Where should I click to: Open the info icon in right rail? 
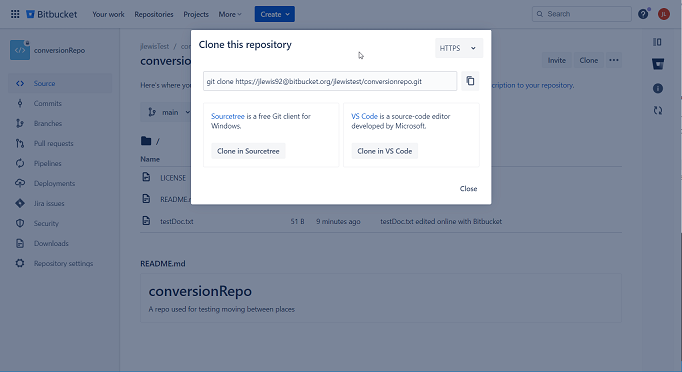658,88
